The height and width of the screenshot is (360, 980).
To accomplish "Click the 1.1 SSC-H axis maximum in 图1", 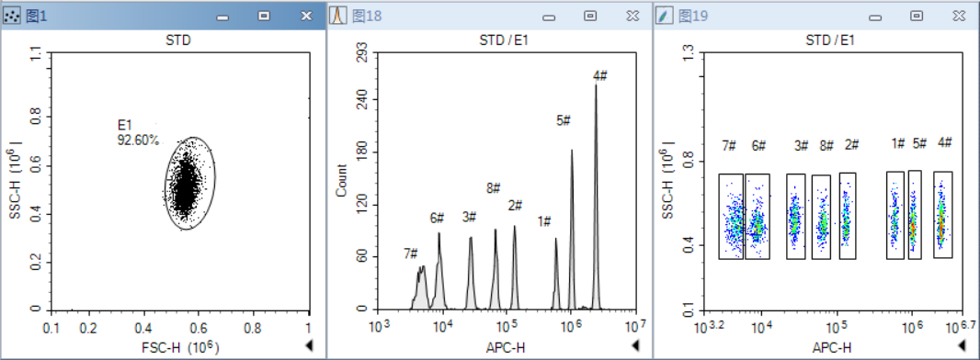I will pyautogui.click(x=36, y=53).
